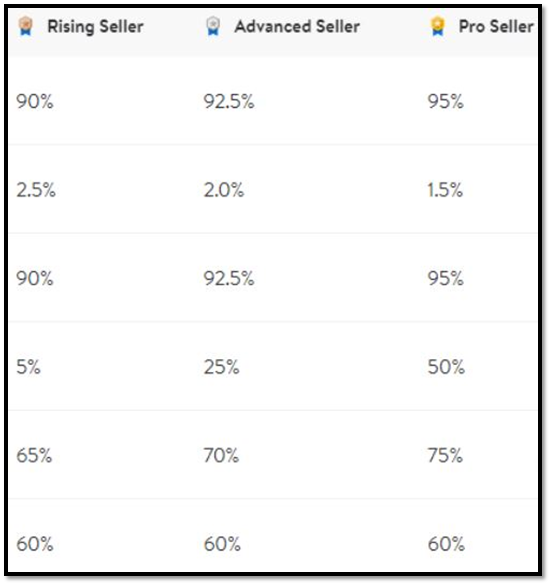Click the gold Pro Seller badge icon
The image size is (550, 584).
click(438, 26)
